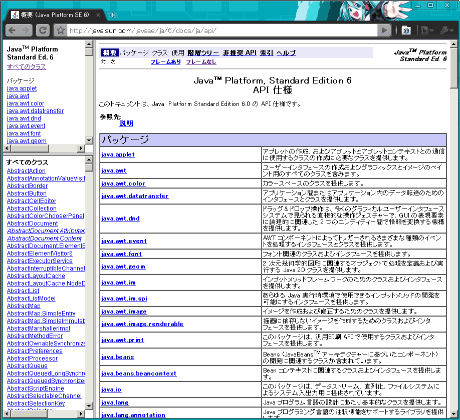Reload the page with the refresh button
Image resolution: width=460 pixels, height=420 pixels.
(43, 31)
